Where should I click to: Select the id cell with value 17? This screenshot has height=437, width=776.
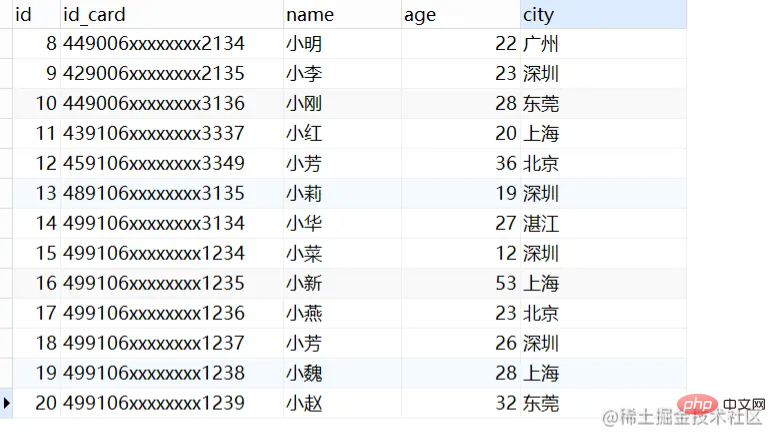(36, 313)
